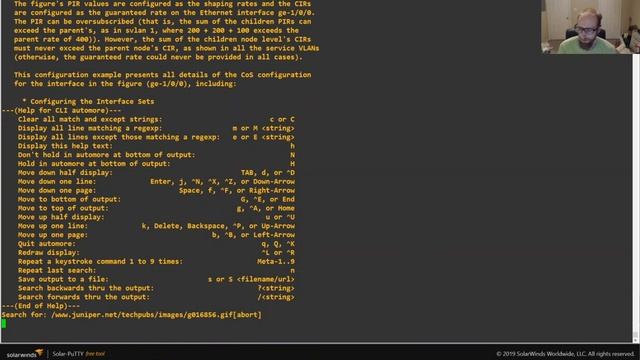Click 'Move up half display:' line
This screenshot has height=360, width=640.
(x=156, y=217)
